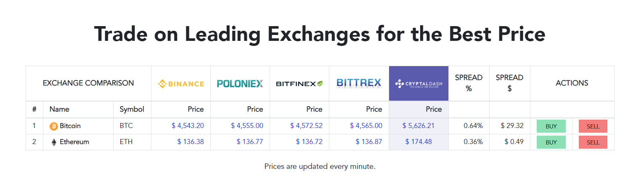The width and height of the screenshot is (644, 187).
Task: Sell Ethereum using the red SELL button
Action: point(593,142)
